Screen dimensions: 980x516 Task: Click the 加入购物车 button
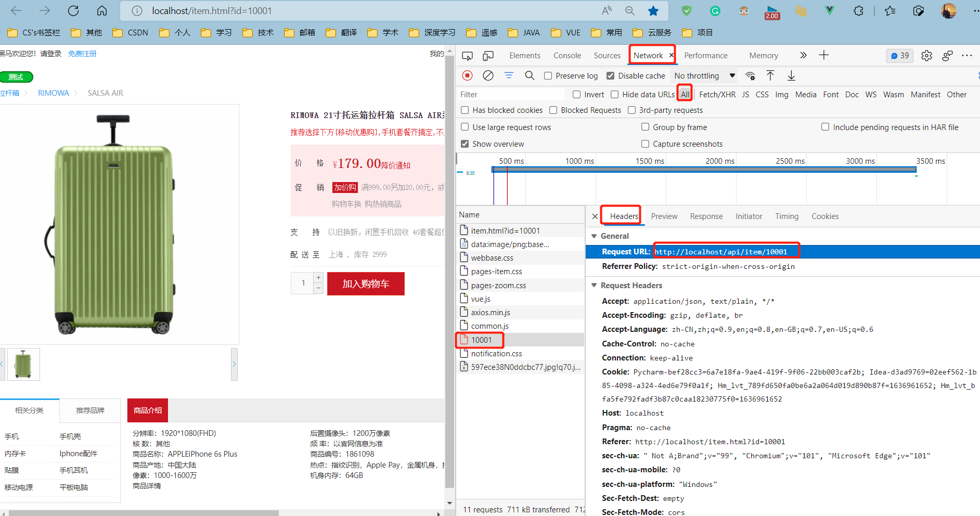[x=366, y=284]
